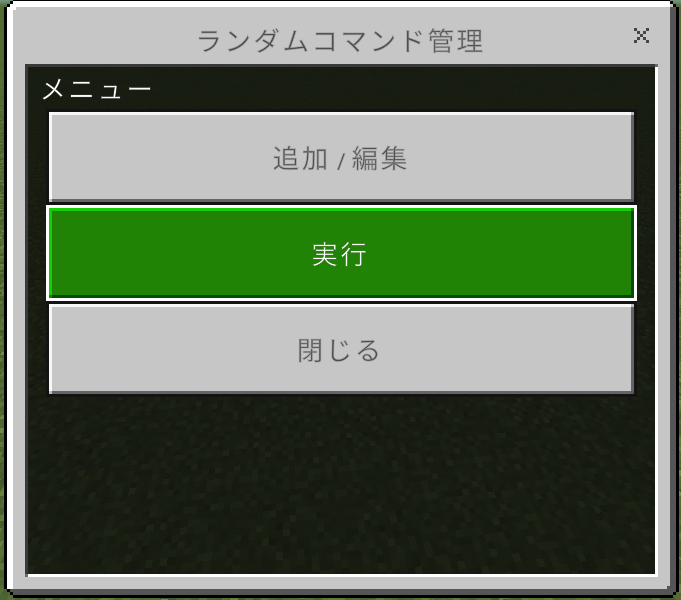This screenshot has height=600, width=681.
Task: Dismiss the dialog via top-right X
Action: [x=641, y=35]
